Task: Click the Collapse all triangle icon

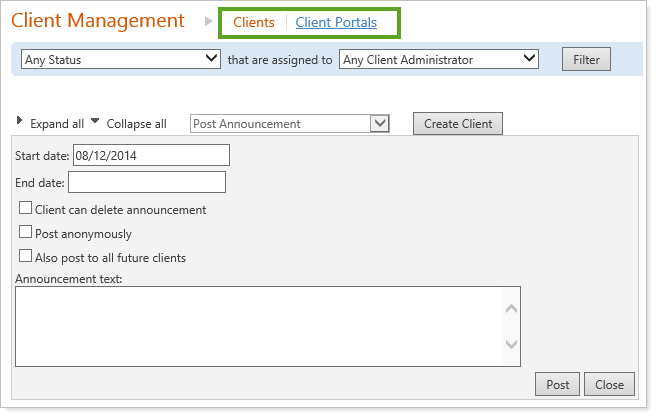Action: click(x=95, y=121)
